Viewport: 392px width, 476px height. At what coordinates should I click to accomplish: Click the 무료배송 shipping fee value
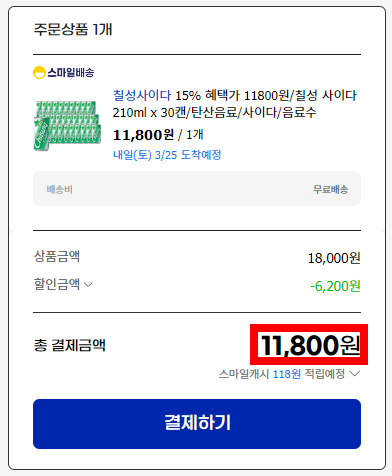coord(330,189)
